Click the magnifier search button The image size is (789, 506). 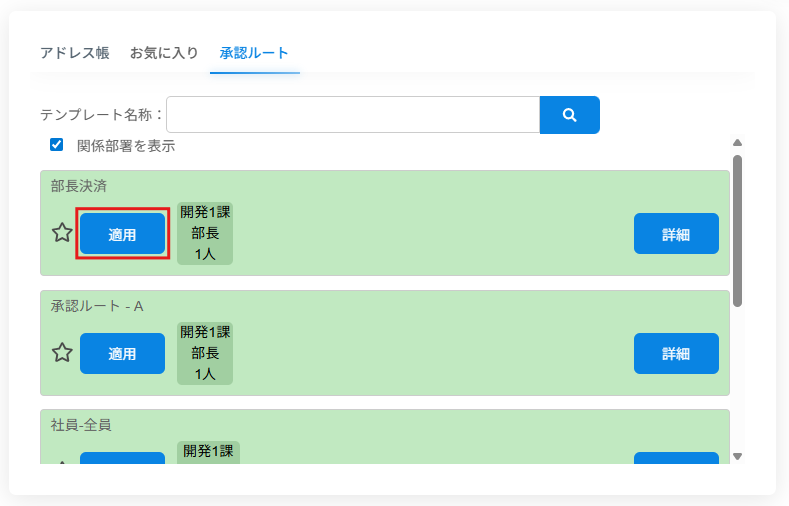[x=569, y=115]
